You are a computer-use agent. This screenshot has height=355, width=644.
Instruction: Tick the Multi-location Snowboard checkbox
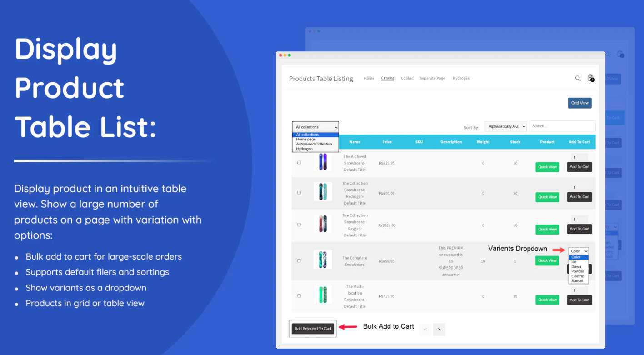coord(299,295)
